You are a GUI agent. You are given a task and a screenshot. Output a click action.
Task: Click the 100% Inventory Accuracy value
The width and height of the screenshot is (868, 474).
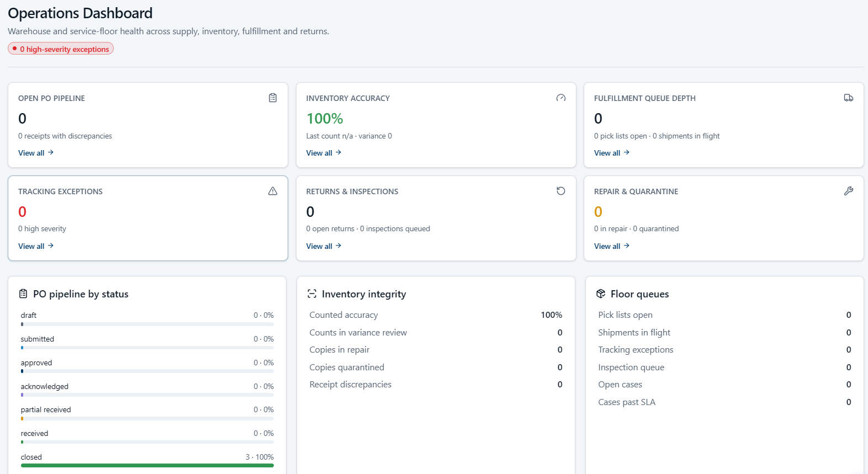325,119
